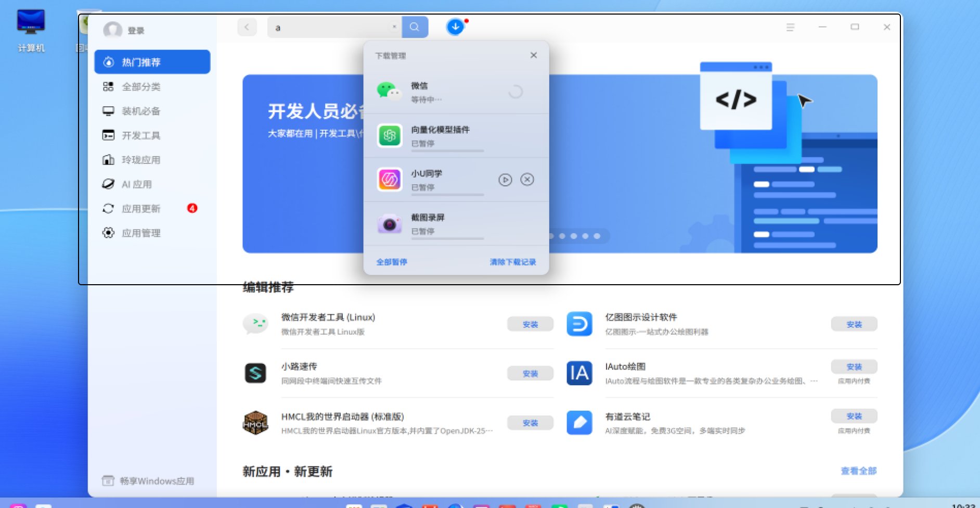Open the HMCL我的世界启动器 icon
The height and width of the screenshot is (508, 980).
[255, 423]
